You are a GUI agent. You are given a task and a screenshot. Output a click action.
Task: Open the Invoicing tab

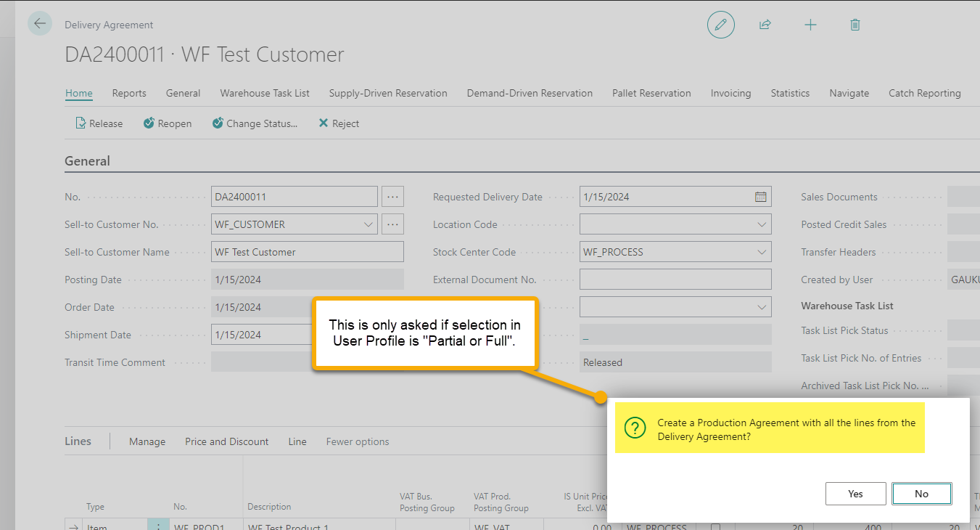pos(730,93)
